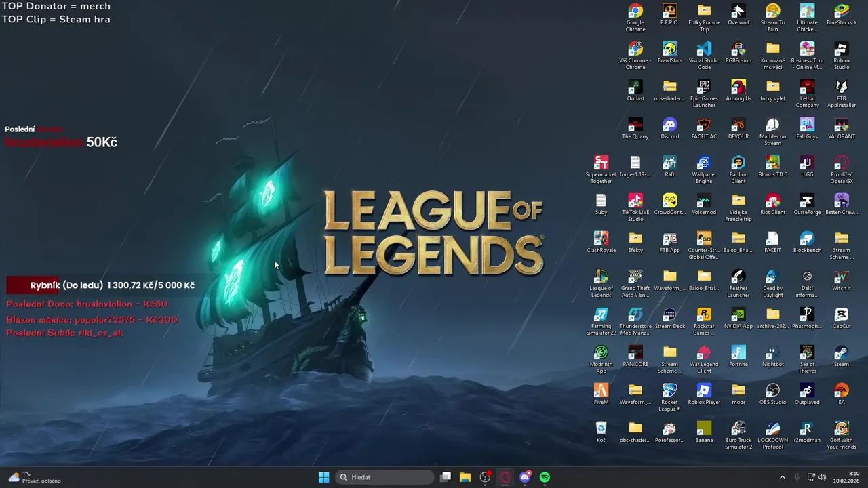
Task: Launch Riot Client shortcut
Action: (x=772, y=205)
